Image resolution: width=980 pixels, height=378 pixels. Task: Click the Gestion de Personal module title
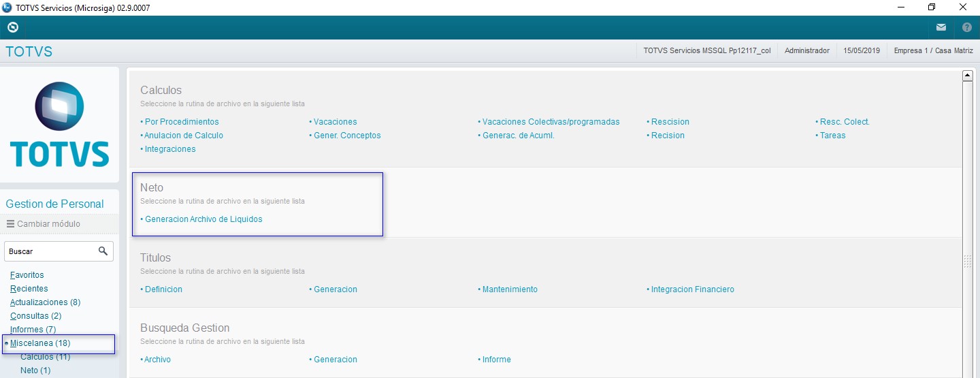[x=54, y=204]
